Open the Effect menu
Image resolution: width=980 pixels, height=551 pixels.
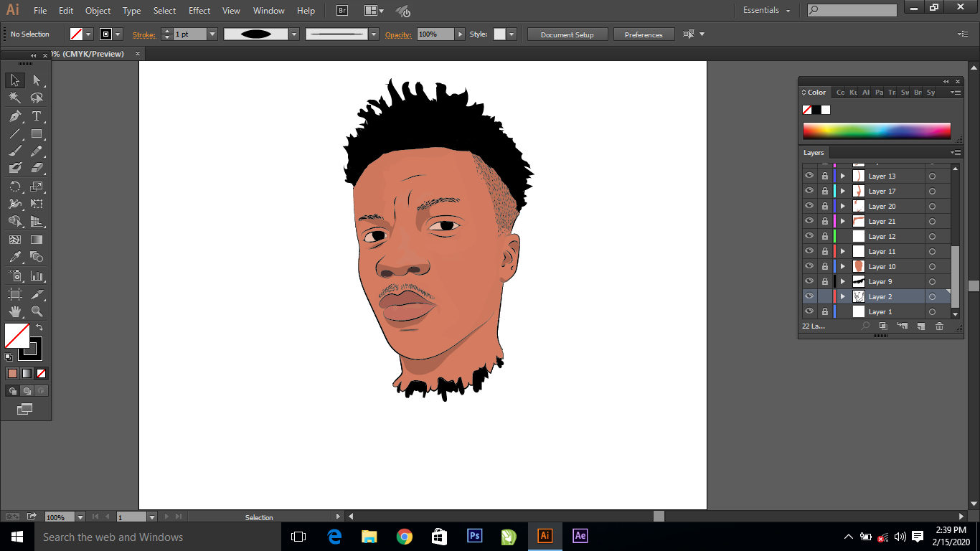pyautogui.click(x=199, y=11)
